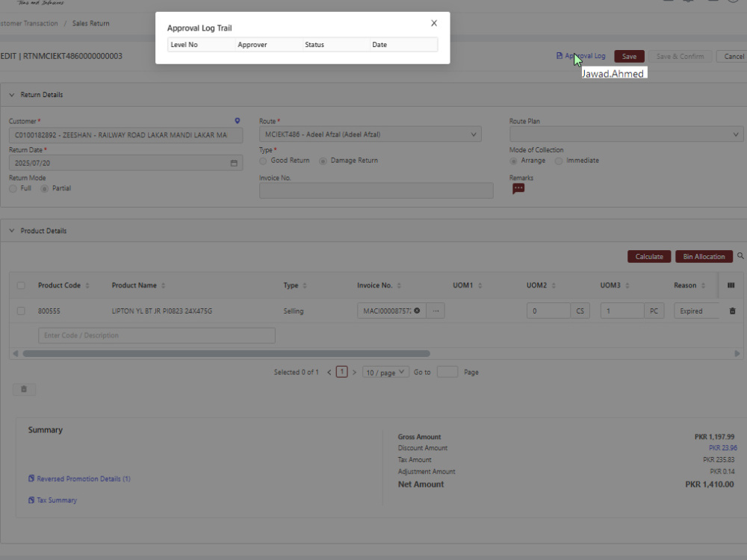Click the Enter Code / Description field
Image resolution: width=747 pixels, height=560 pixels.
click(x=157, y=335)
